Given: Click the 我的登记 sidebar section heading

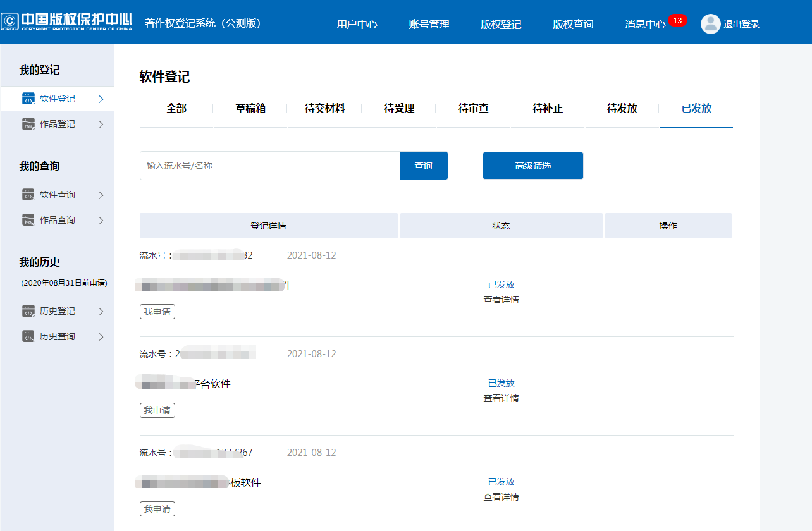Looking at the screenshot, I should coord(39,70).
